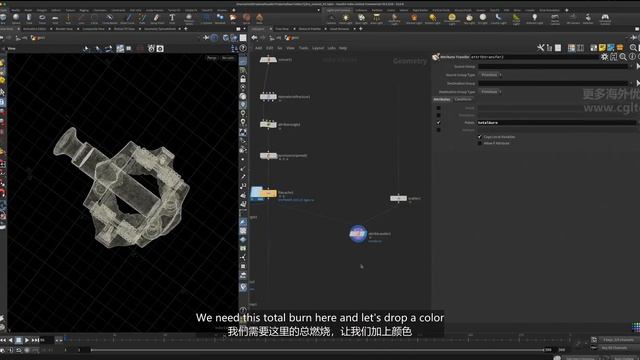Add a Point Light from the shelf
The image size is (640, 360).
pyautogui.click(x=346, y=18)
